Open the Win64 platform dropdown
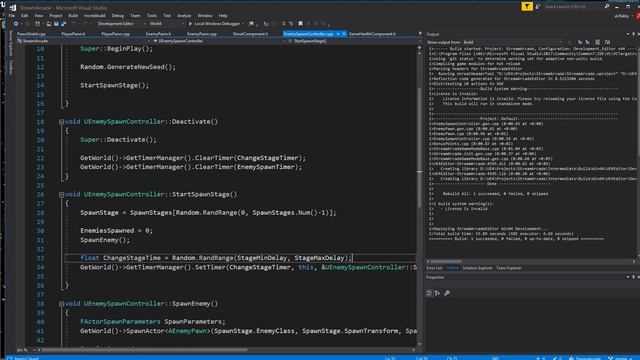Viewport: 640px width, 360px height. 167,24
